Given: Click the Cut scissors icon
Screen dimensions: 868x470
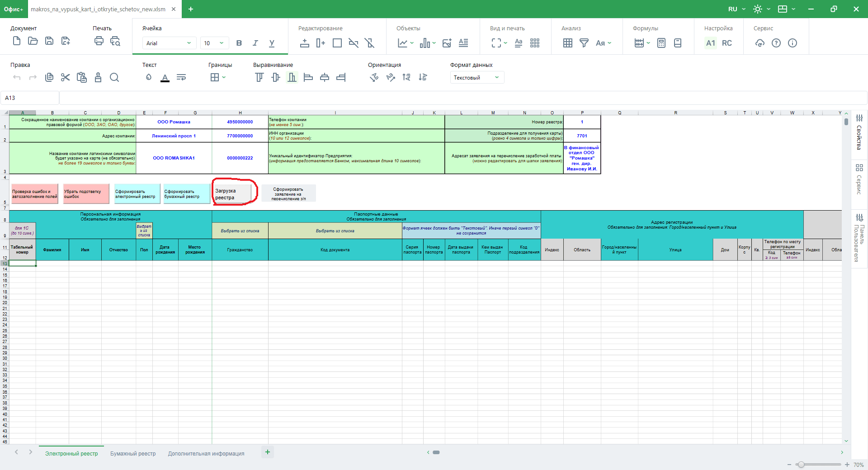Looking at the screenshot, I should pos(66,77).
